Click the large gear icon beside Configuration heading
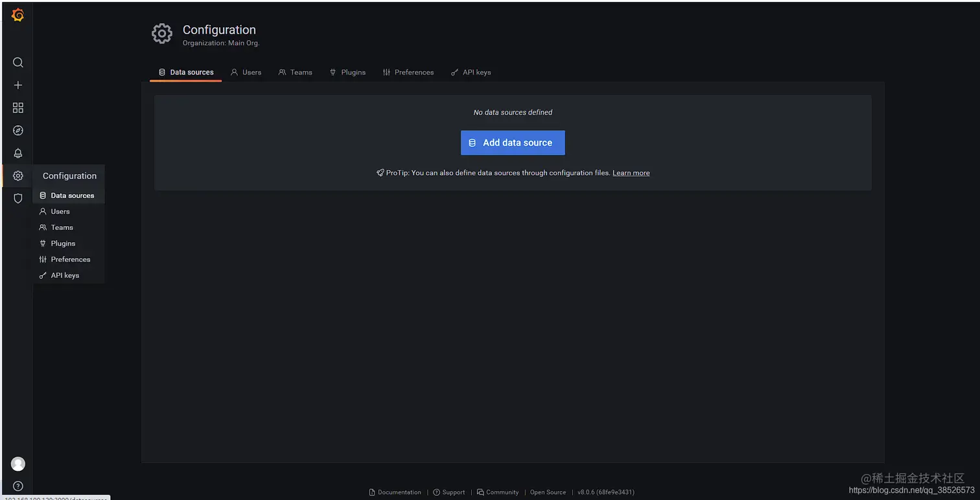 (162, 34)
